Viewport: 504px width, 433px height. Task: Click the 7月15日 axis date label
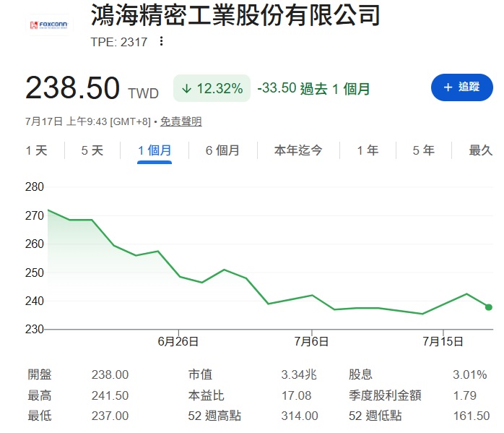[443, 341]
